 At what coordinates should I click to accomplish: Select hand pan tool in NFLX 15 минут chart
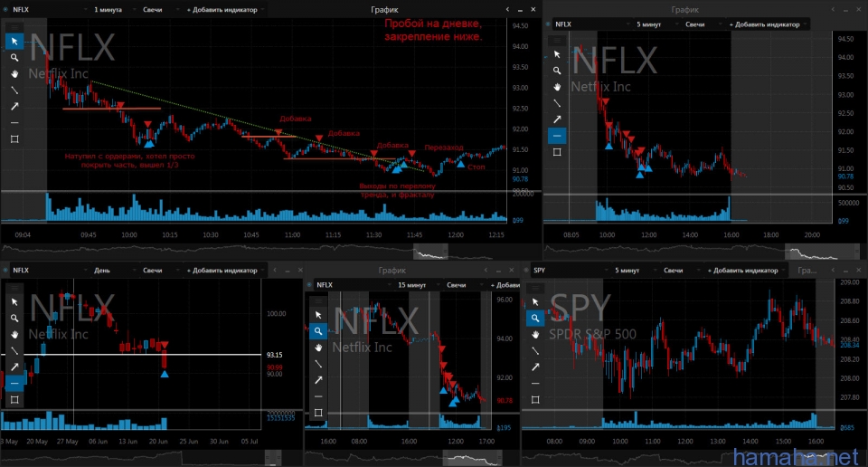coord(318,348)
